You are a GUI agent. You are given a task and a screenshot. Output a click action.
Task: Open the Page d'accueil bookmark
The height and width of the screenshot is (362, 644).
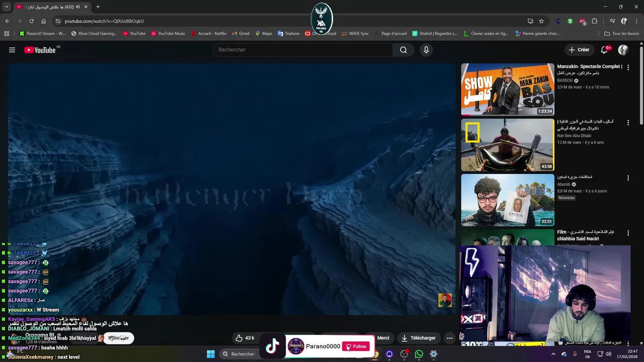coord(390,34)
